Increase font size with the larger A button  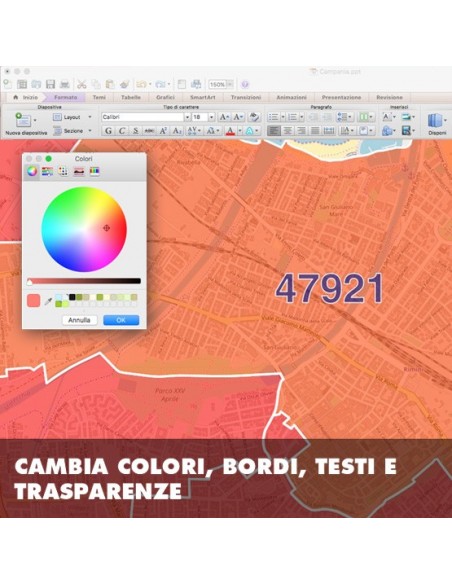tap(224, 117)
